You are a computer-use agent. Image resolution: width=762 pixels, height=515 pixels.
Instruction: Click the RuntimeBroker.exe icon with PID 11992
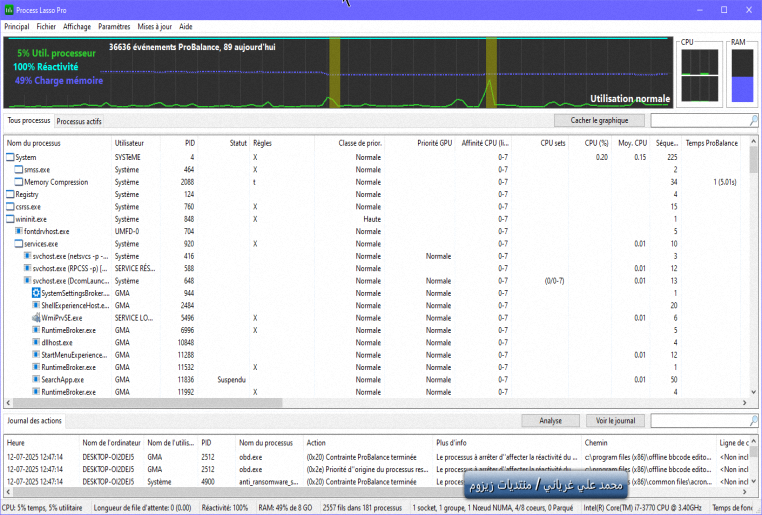36,392
